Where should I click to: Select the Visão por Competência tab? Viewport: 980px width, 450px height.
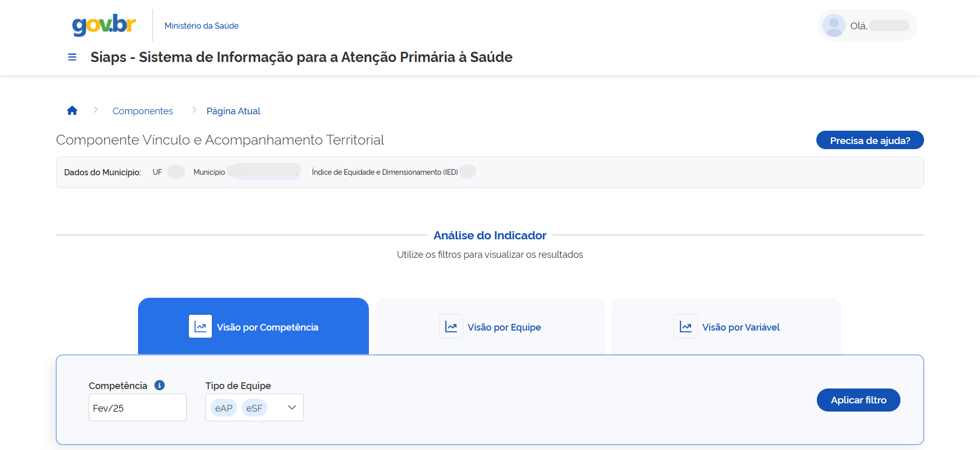[x=267, y=328]
